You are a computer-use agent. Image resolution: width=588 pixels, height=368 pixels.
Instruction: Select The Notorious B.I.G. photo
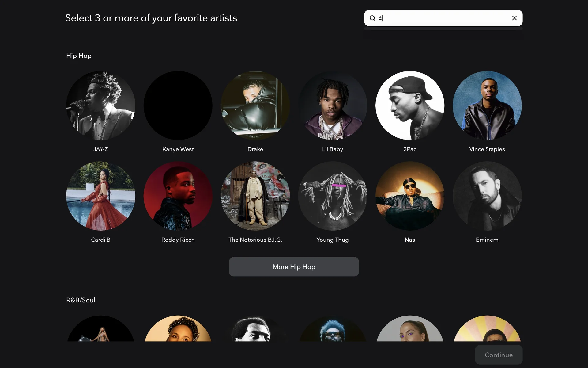coord(255,196)
